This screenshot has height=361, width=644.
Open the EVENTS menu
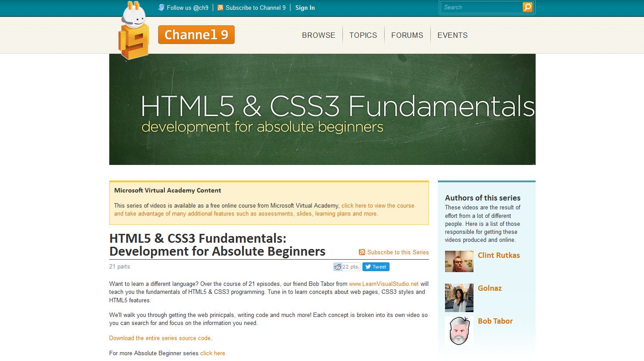453,35
